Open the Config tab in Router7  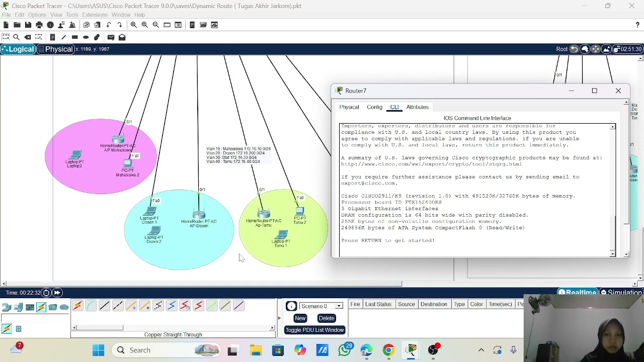(x=374, y=107)
